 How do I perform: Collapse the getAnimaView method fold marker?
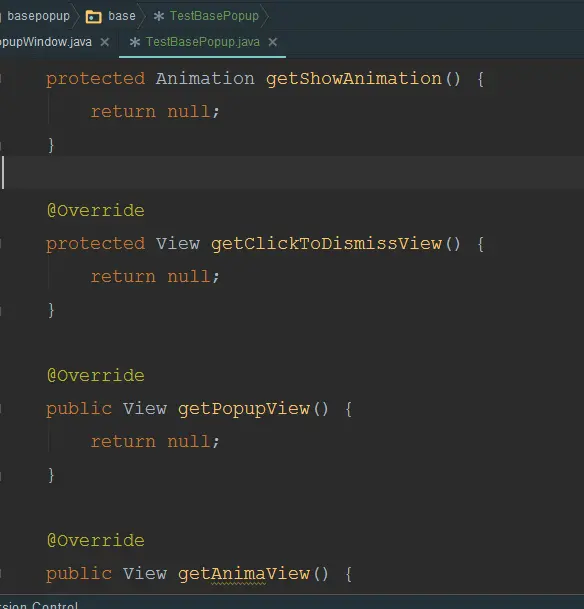[x=1, y=574]
